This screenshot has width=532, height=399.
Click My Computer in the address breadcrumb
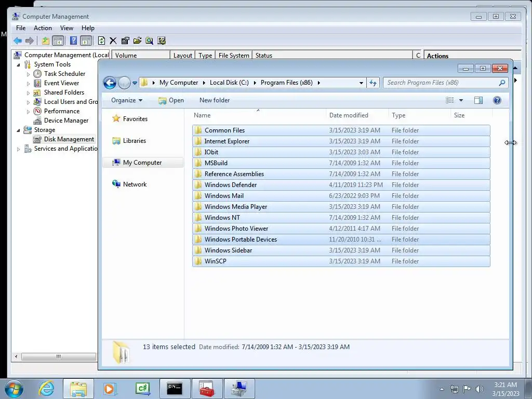179,83
